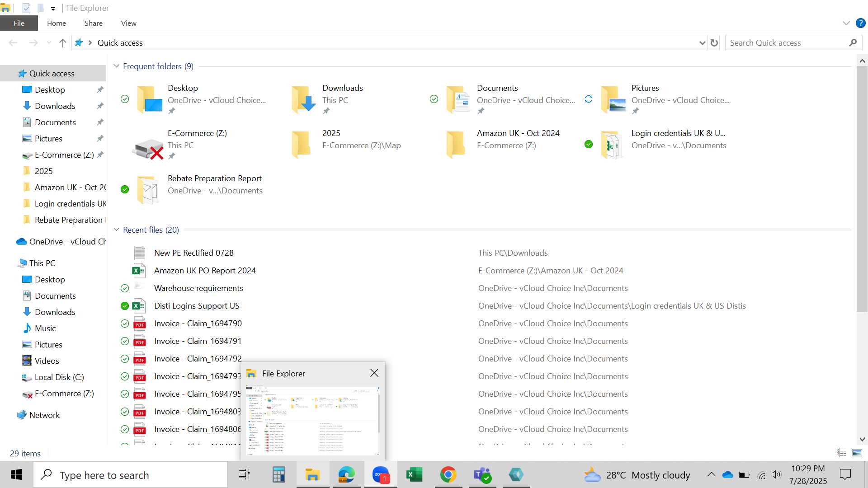Close the File Explorer taskbar preview
The height and width of the screenshot is (488, 868).
click(374, 373)
